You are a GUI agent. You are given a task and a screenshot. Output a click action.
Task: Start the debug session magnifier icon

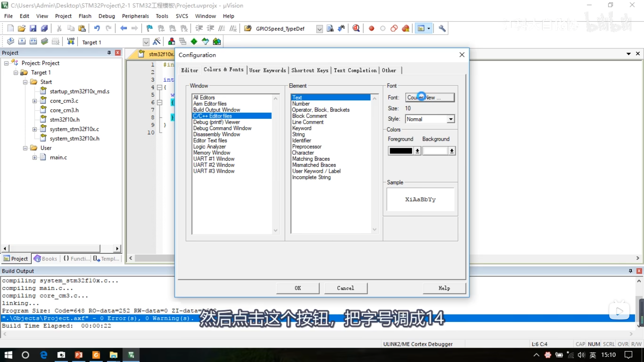tap(356, 28)
